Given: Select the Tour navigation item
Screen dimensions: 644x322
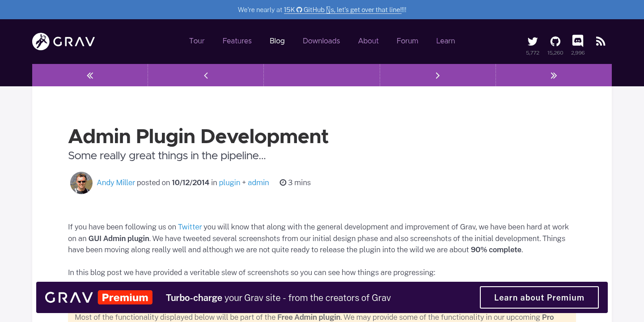Looking at the screenshot, I should tap(197, 41).
